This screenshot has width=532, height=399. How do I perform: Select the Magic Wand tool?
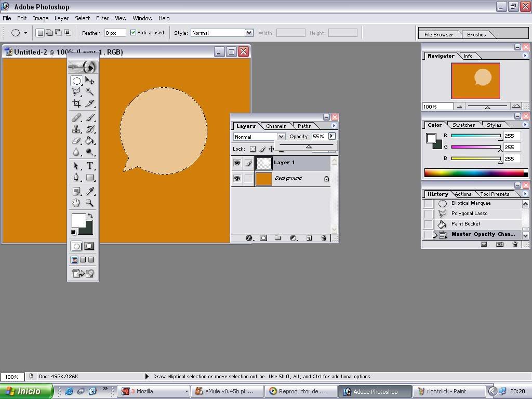90,91
